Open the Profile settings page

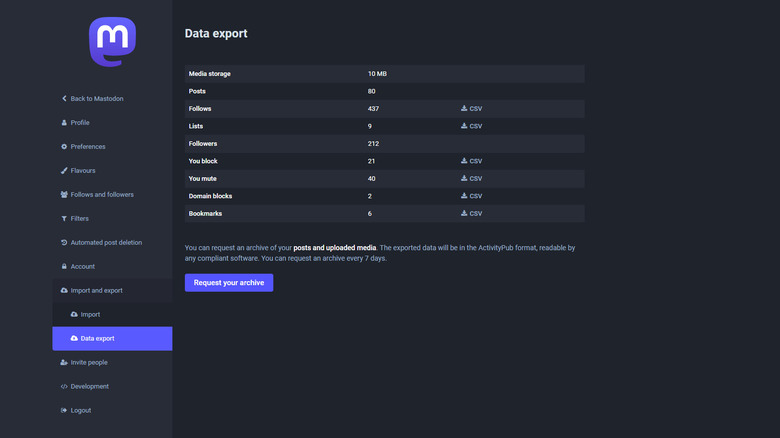[112, 122]
